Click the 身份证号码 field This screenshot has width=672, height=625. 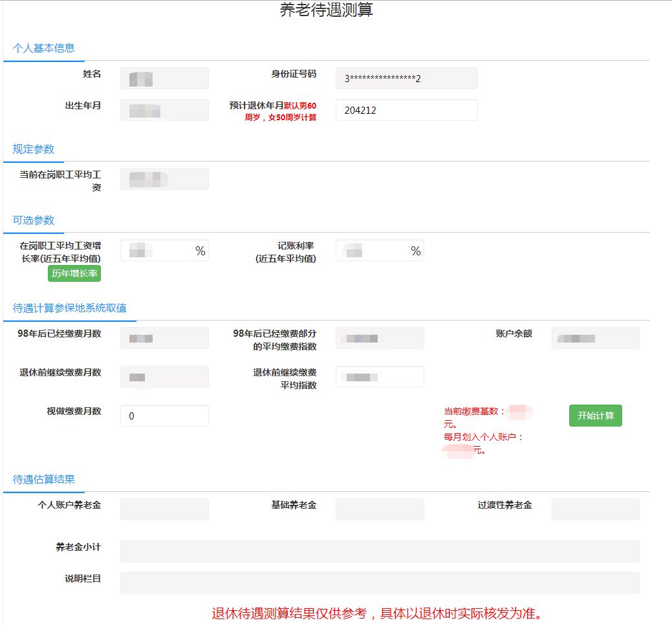(x=406, y=78)
